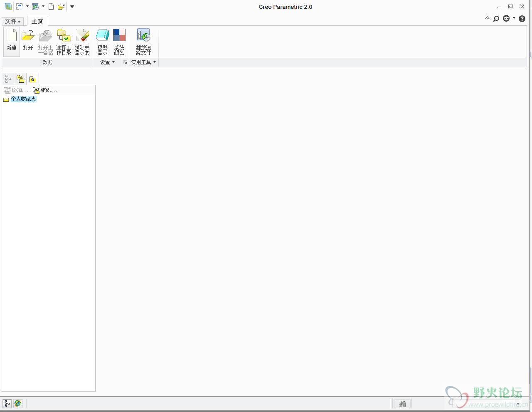Open the selection filter dropdown in status bar
Viewport: 532px width, 412px height.
pyautogui.click(x=518, y=404)
